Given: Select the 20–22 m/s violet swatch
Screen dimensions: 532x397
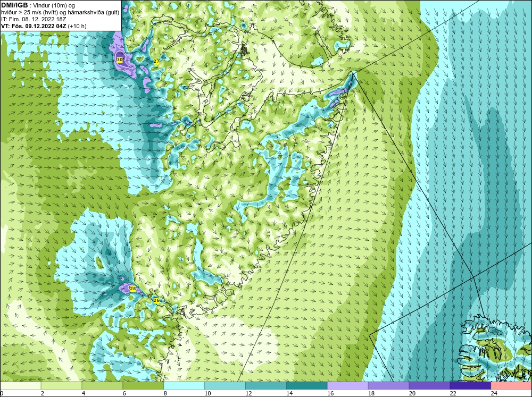Looking at the screenshot, I should pos(429,386).
